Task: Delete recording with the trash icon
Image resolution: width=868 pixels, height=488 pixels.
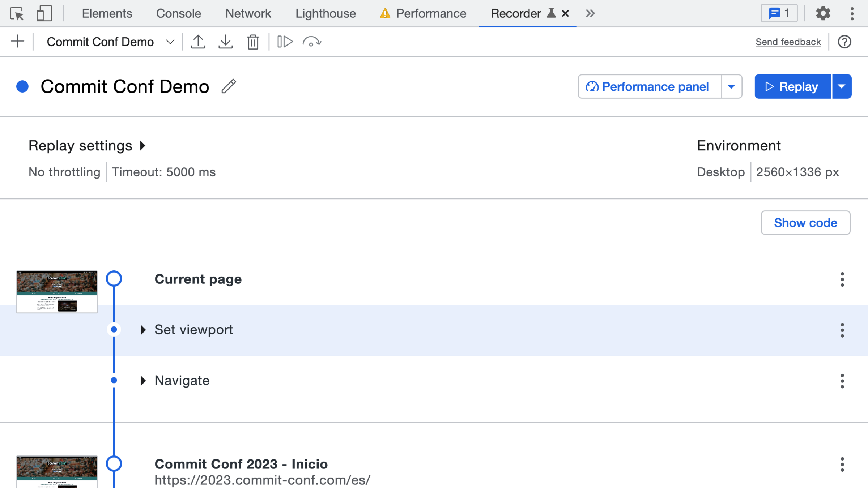Action: pyautogui.click(x=253, y=42)
